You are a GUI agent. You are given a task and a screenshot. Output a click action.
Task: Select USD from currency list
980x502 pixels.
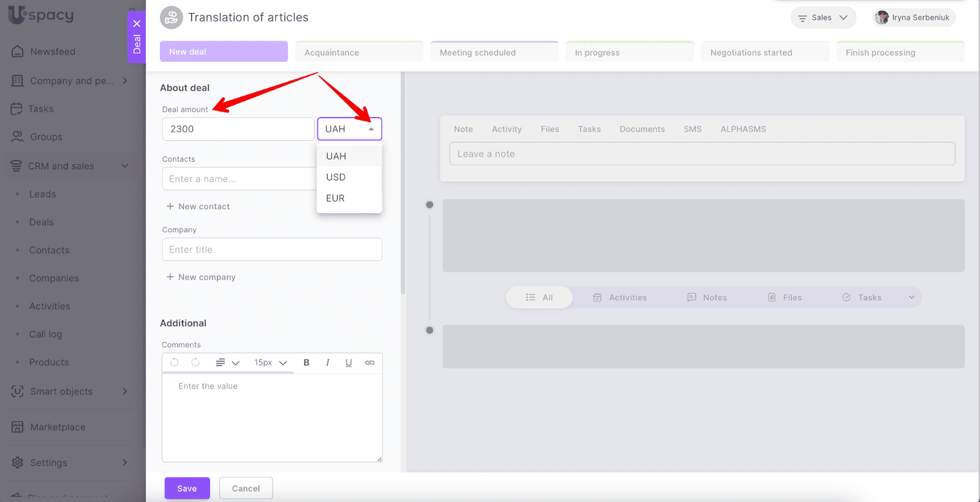click(x=336, y=177)
